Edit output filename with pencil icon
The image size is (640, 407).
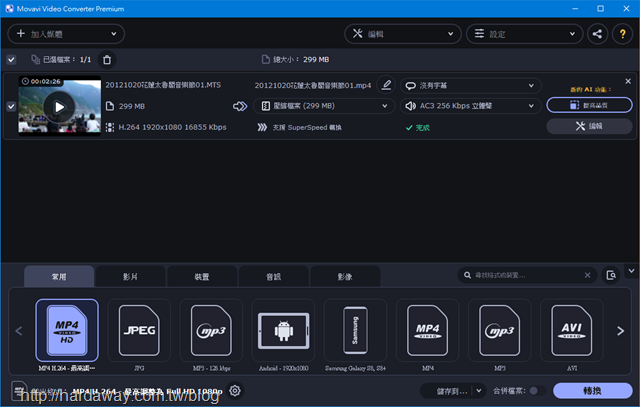[x=386, y=85]
